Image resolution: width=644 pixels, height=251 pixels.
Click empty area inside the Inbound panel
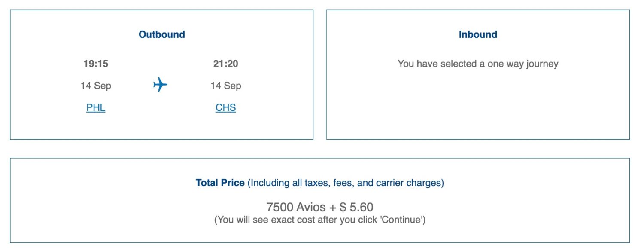coord(478,107)
